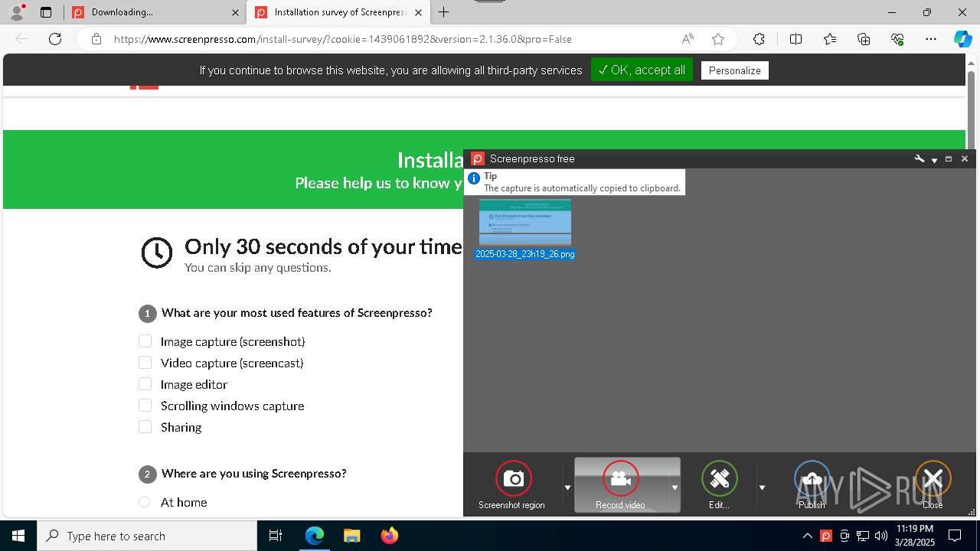This screenshot has width=980, height=551.
Task: Select the At home radio button
Action: [144, 502]
